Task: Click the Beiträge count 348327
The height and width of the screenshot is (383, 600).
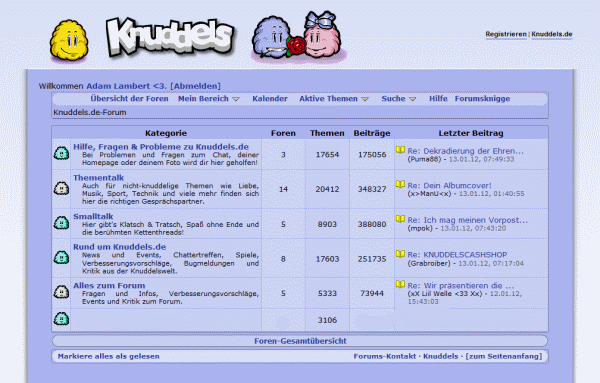Action: 372,189
